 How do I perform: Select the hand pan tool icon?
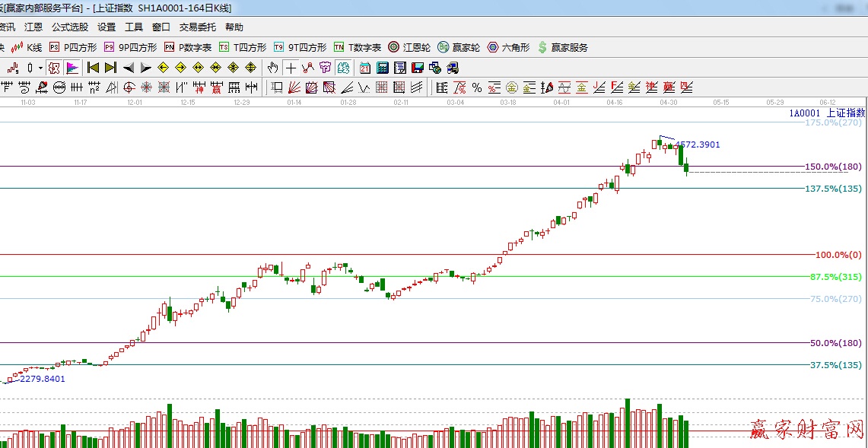(x=273, y=68)
